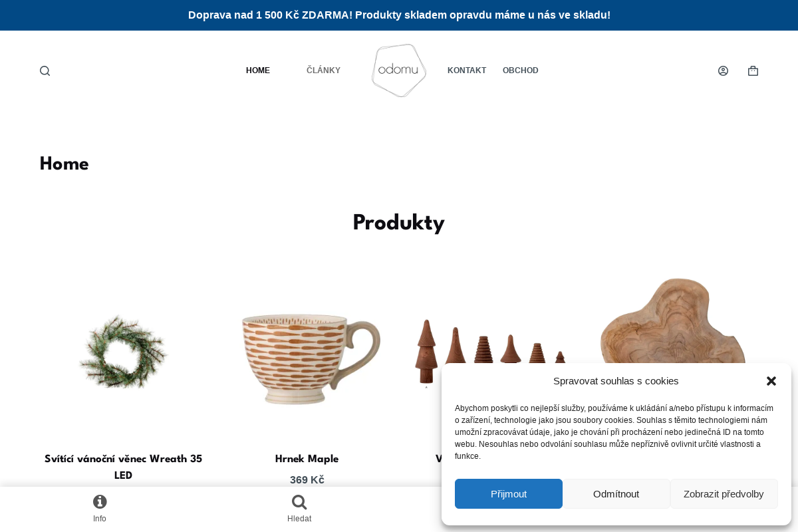Open the shopping cart bag icon

point(753,70)
